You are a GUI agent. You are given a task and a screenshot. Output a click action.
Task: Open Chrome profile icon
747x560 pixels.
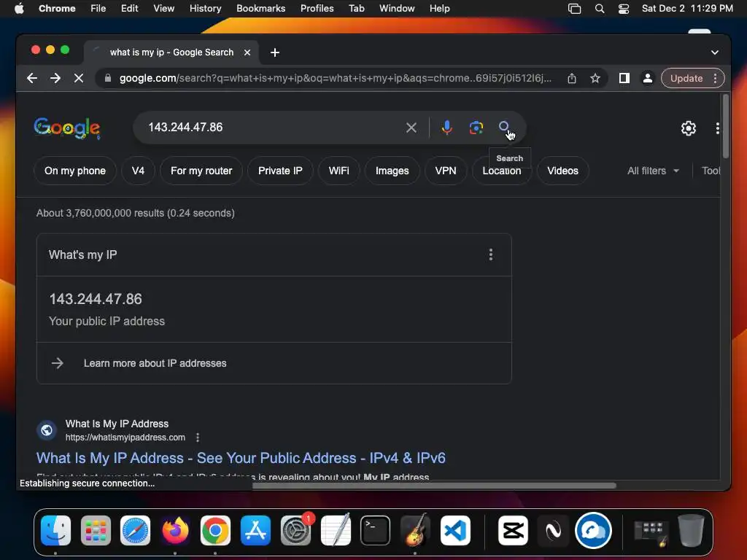(648, 78)
